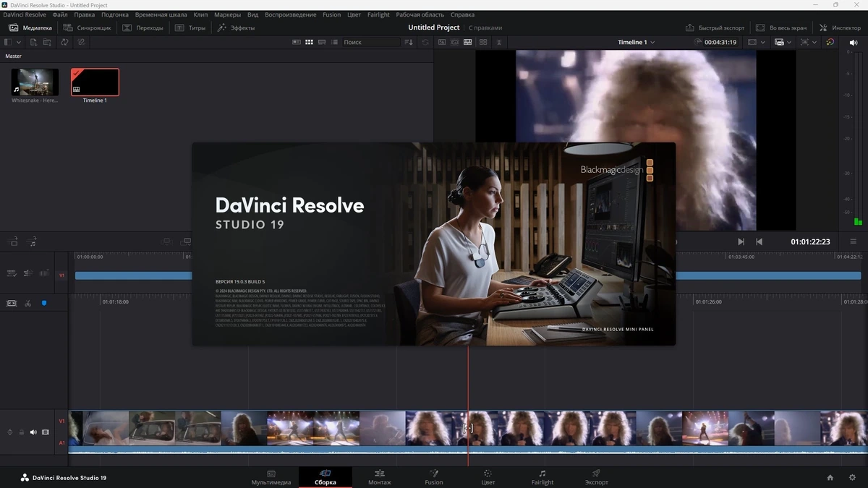The width and height of the screenshot is (868, 488).
Task: Open project settings gear icon
Action: point(852,477)
